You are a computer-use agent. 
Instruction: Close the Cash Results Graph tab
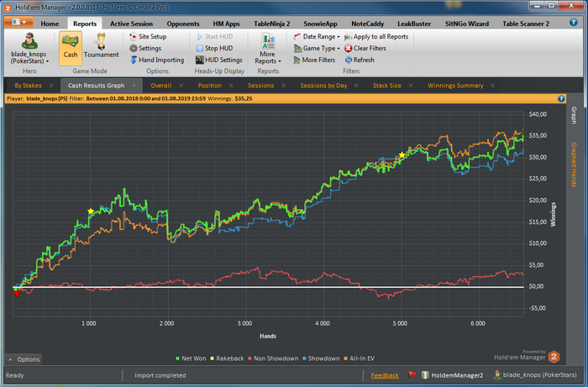click(x=134, y=86)
